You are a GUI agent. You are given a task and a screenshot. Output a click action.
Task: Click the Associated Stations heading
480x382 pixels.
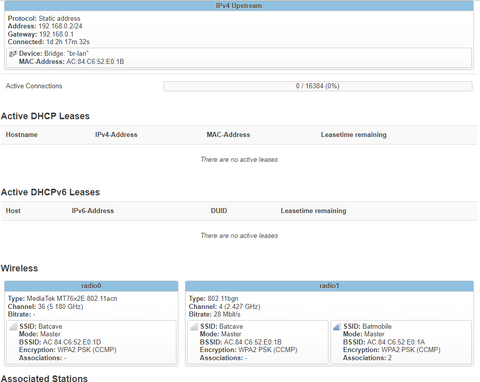pyautogui.click(x=44, y=378)
